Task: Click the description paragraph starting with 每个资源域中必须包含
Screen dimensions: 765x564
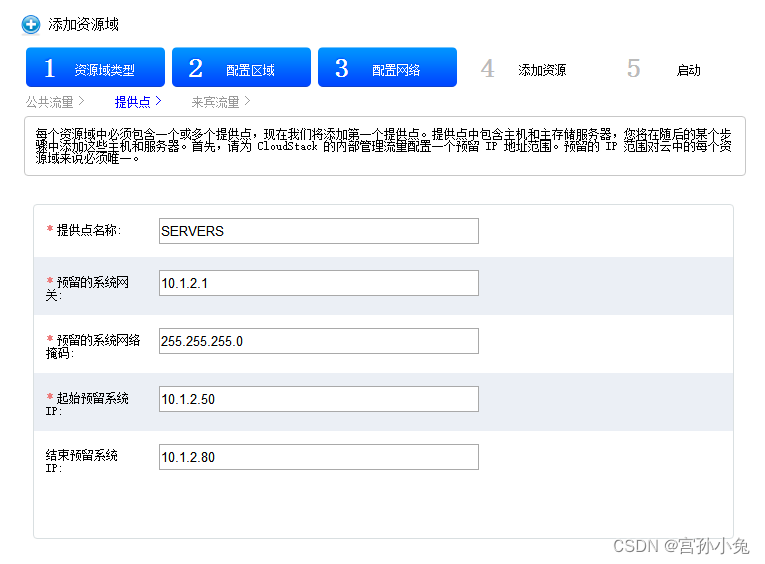Action: pos(383,146)
